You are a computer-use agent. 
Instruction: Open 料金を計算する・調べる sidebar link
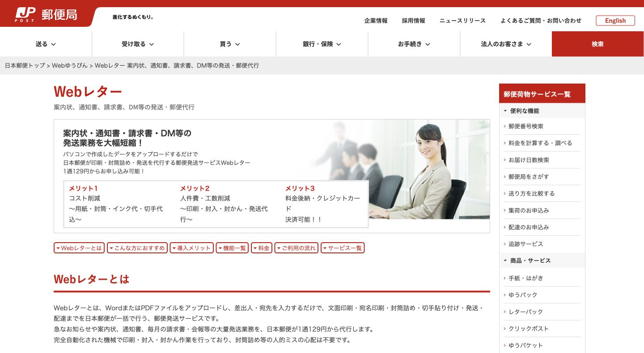click(x=540, y=143)
